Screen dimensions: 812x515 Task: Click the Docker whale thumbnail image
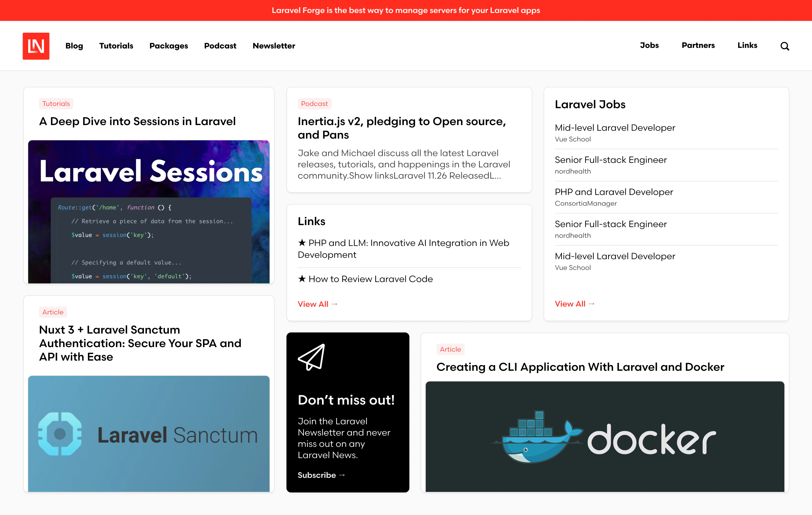click(x=605, y=436)
